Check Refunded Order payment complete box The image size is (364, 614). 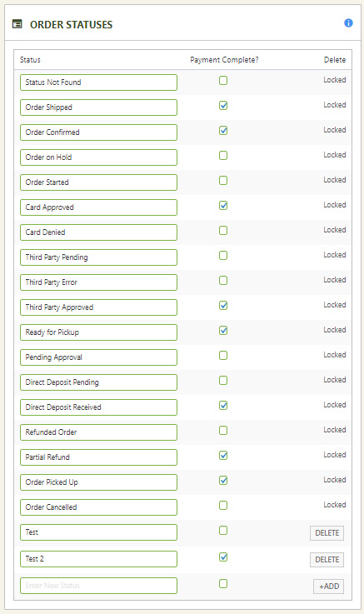coord(223,431)
